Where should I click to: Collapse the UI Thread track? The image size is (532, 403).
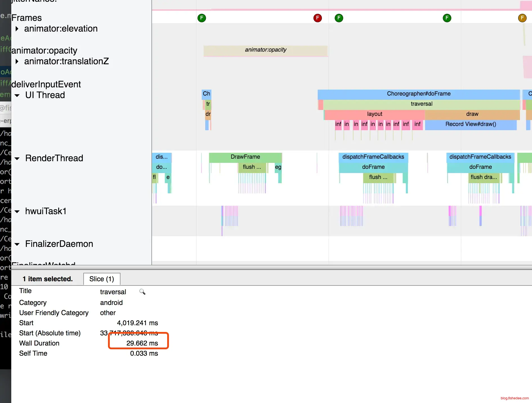pyautogui.click(x=17, y=95)
